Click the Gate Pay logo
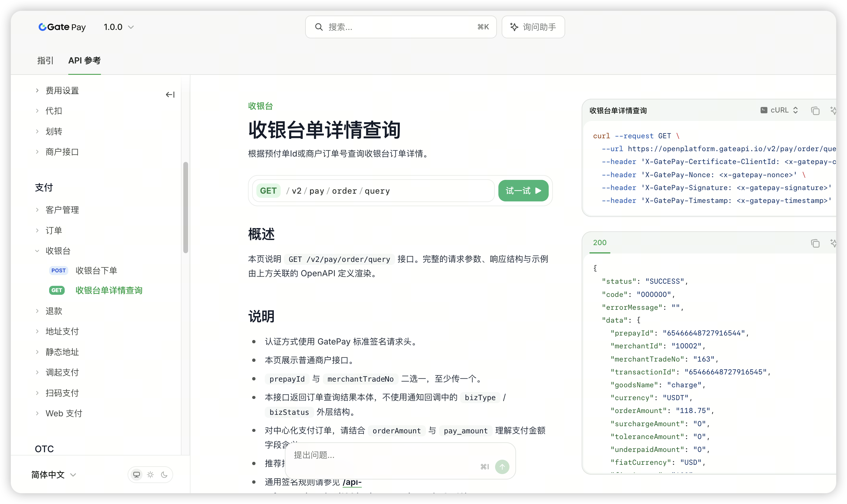This screenshot has width=847, height=504. tap(62, 27)
